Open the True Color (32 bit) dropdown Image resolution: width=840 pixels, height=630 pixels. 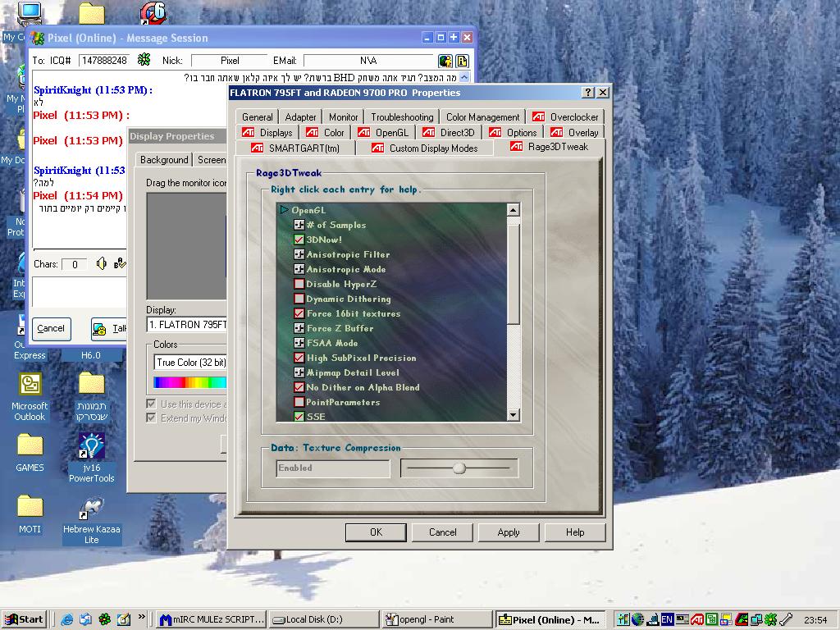(x=190, y=362)
